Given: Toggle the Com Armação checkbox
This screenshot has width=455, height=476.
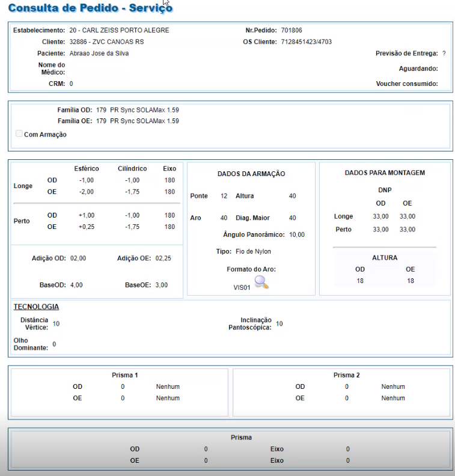Looking at the screenshot, I should (x=19, y=134).
